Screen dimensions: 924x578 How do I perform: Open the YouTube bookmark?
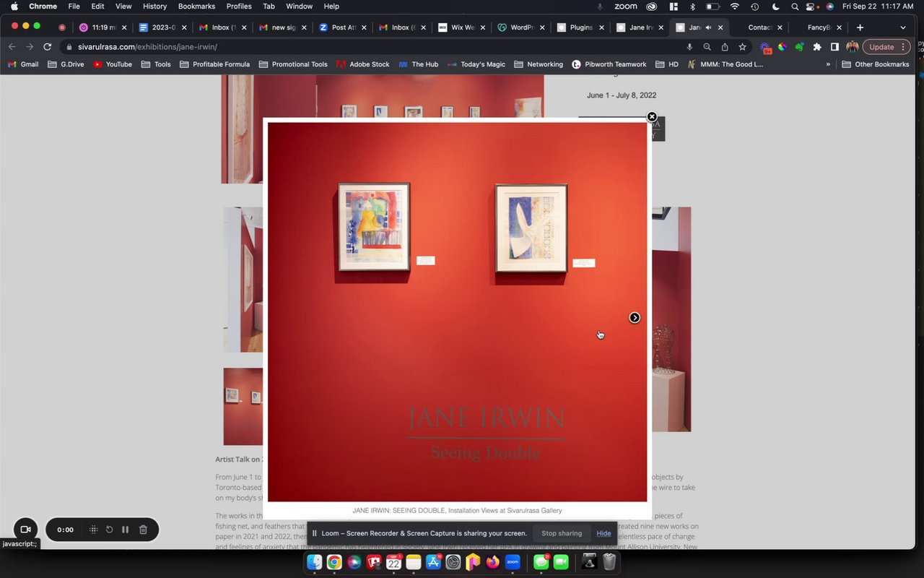113,64
